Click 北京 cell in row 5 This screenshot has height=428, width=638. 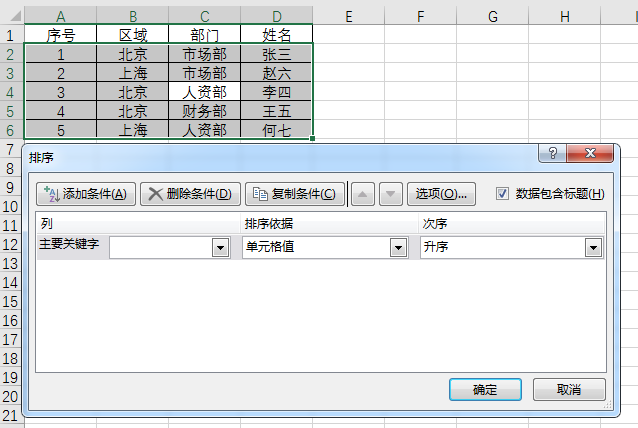(133, 111)
